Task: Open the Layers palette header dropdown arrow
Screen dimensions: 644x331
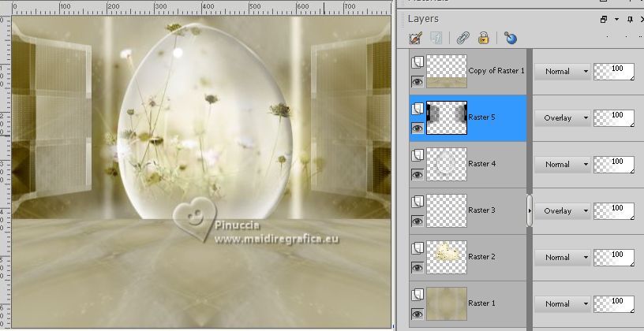Action: click(616, 19)
